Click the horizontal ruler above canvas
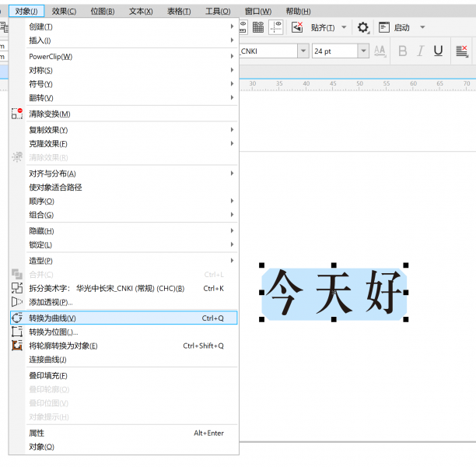Screen dimensions: 476x467 coord(358,85)
